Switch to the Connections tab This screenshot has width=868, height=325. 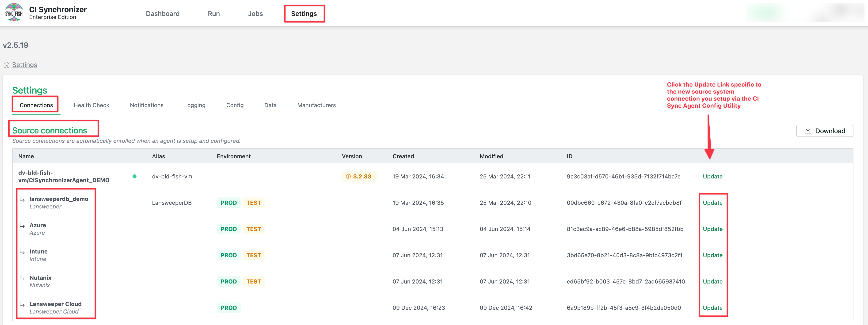click(36, 105)
